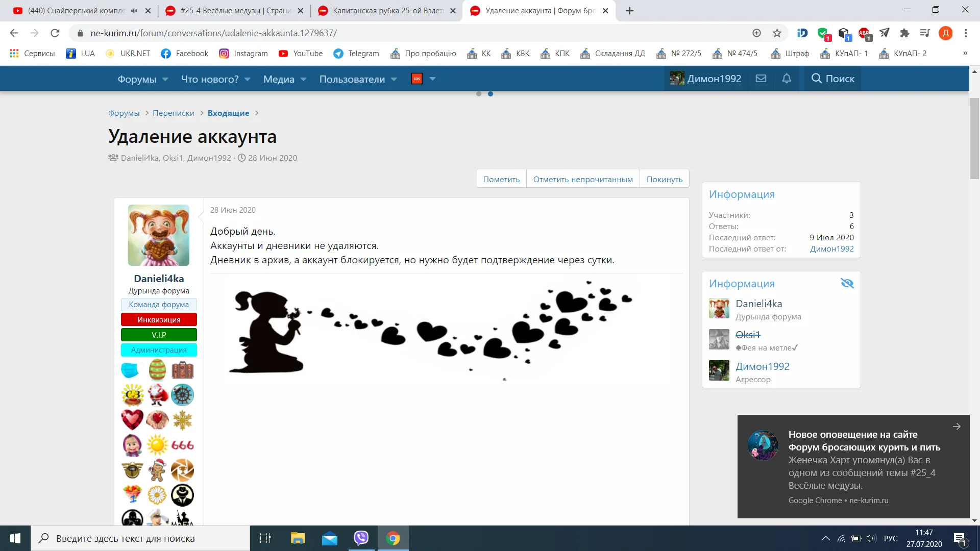
Task: Open Viber from the taskbar
Action: tap(361, 538)
